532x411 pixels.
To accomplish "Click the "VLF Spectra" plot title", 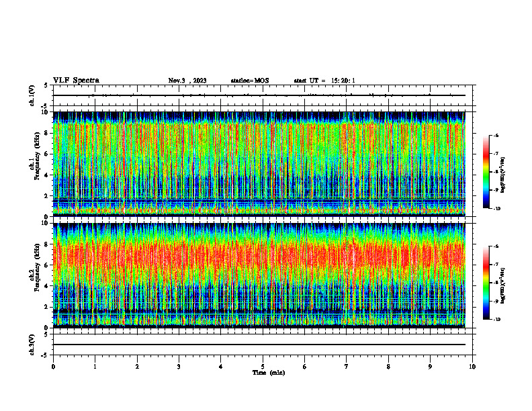I will click(x=76, y=81).
